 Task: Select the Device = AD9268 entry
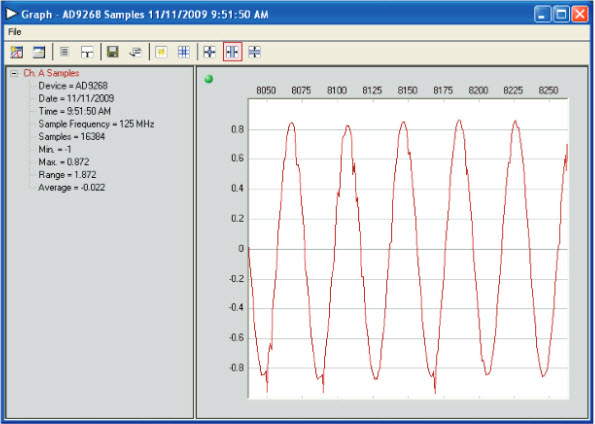click(73, 86)
